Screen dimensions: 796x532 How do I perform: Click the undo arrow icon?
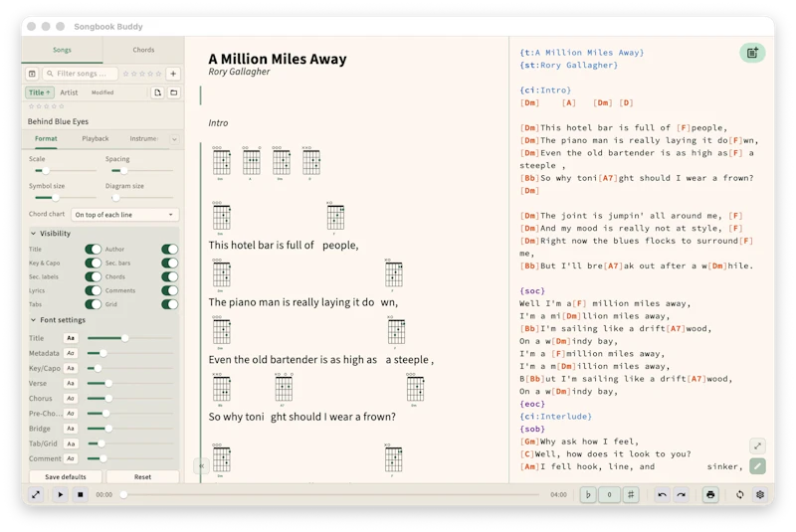(x=662, y=494)
